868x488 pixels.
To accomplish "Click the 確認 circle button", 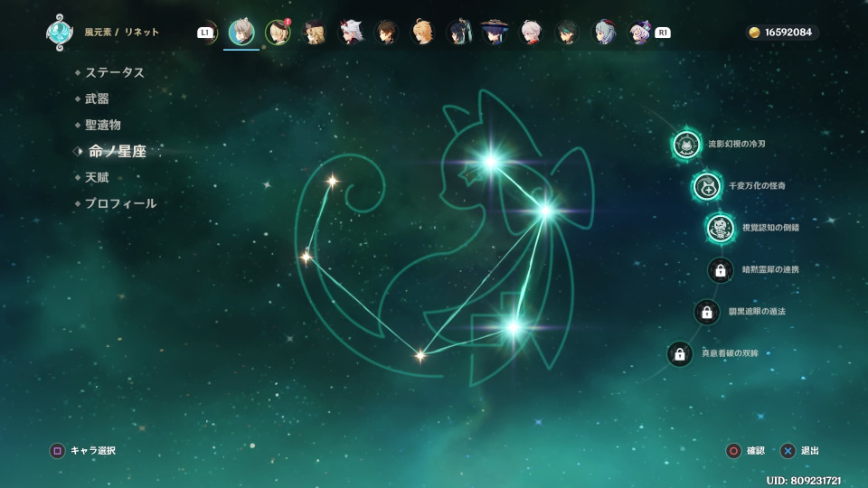I will pyautogui.click(x=733, y=451).
